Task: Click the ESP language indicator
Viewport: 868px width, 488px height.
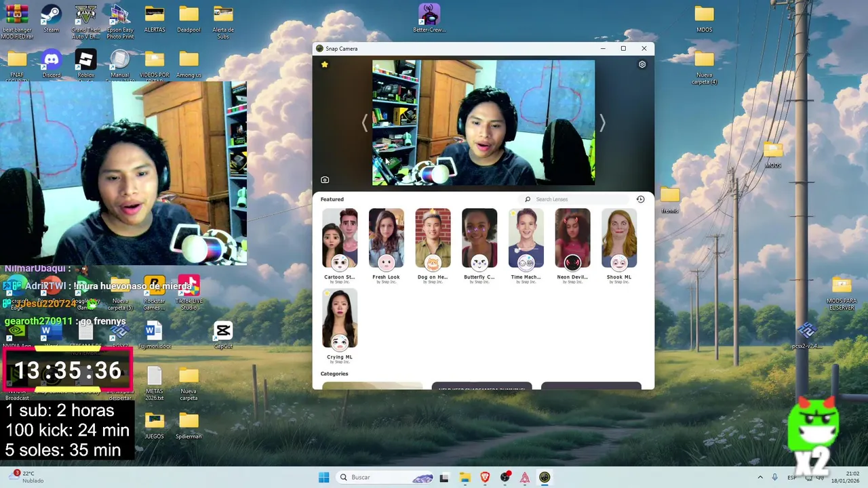Action: click(x=792, y=477)
